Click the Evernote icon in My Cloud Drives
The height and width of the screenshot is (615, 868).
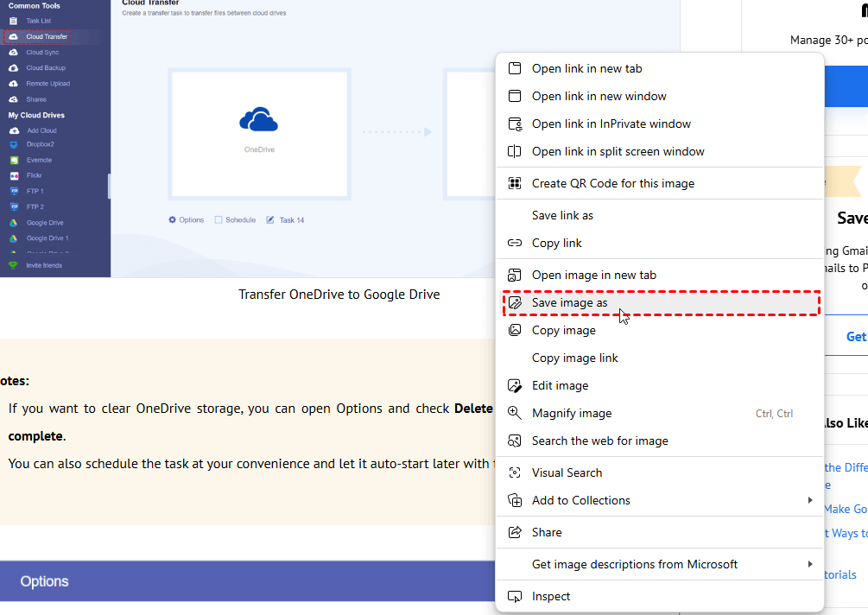click(15, 160)
